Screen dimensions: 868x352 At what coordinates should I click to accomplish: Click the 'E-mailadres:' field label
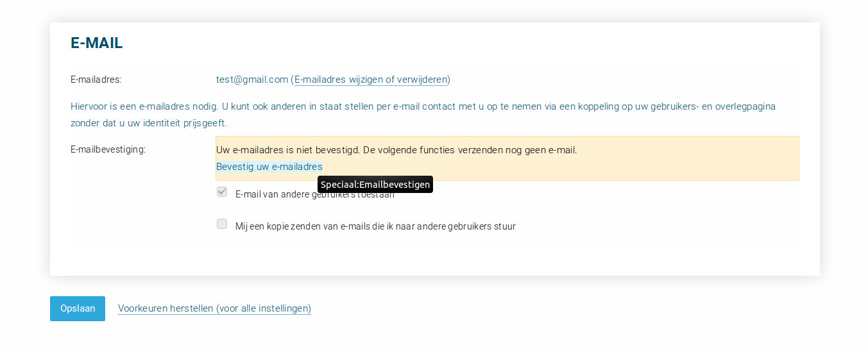(x=96, y=80)
